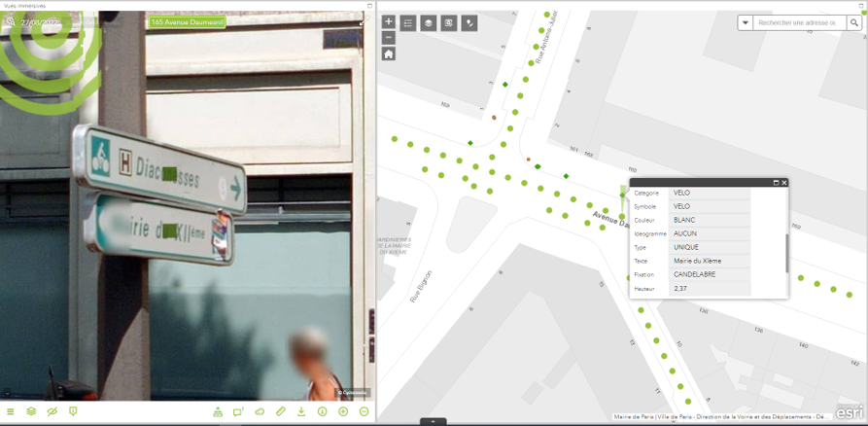The image size is (868, 426).
Task: Close the attribute popup
Action: pyautogui.click(x=783, y=182)
